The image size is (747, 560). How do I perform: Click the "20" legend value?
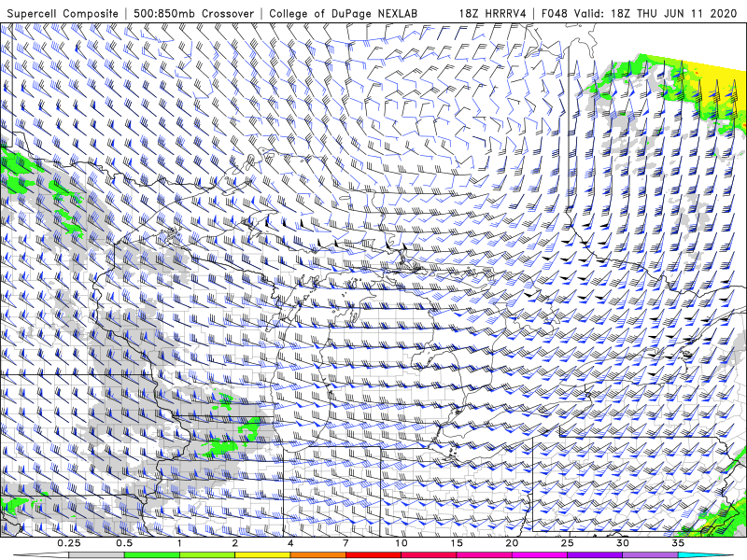[x=512, y=543]
